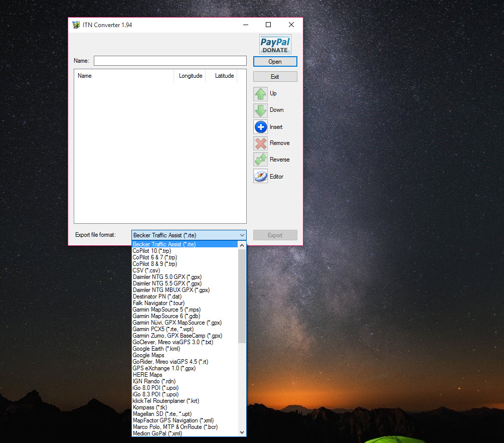Choose Google Earth (*.kml) format
504x443 pixels.
click(185, 349)
